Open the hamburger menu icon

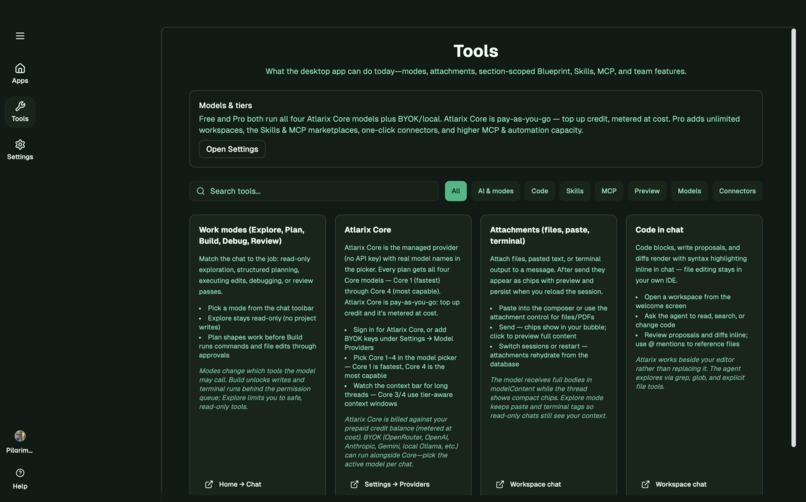click(x=20, y=35)
